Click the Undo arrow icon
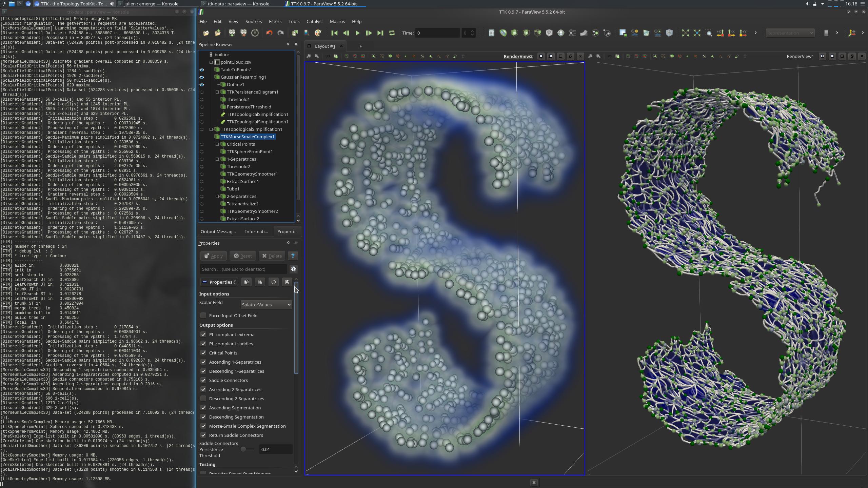 pos(269,33)
